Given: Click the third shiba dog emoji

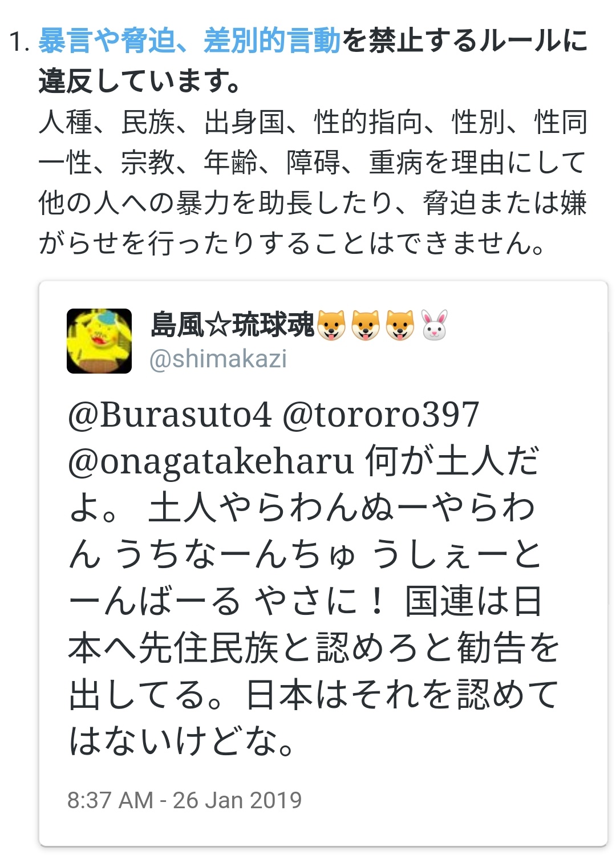Looking at the screenshot, I should coord(400,326).
